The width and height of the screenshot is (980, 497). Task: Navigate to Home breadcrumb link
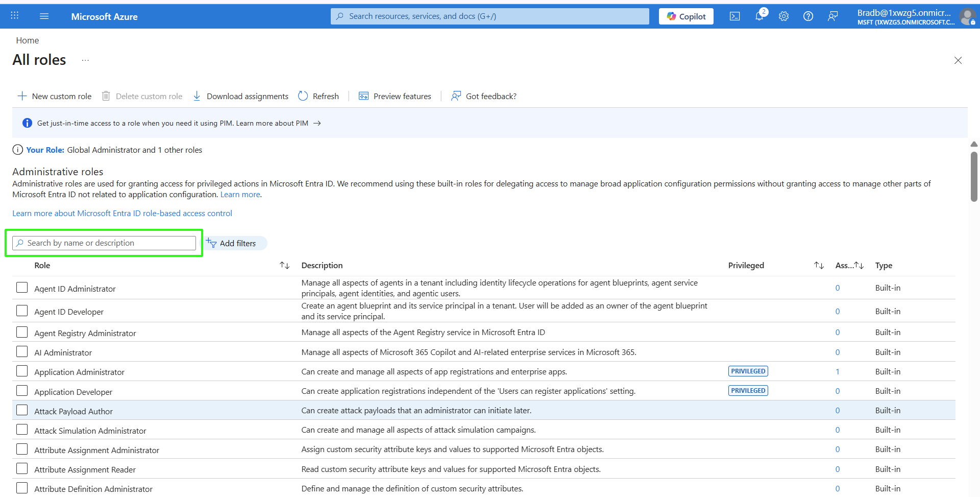[28, 40]
